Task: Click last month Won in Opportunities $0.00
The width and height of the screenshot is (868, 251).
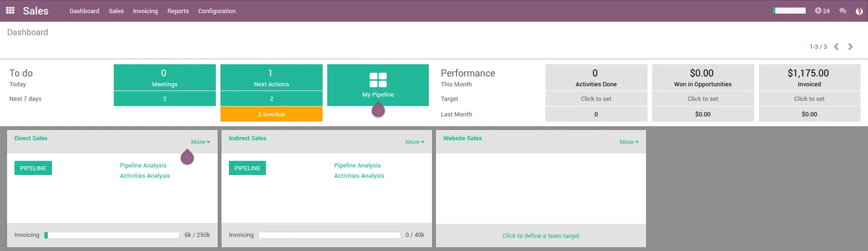Action: tap(703, 114)
